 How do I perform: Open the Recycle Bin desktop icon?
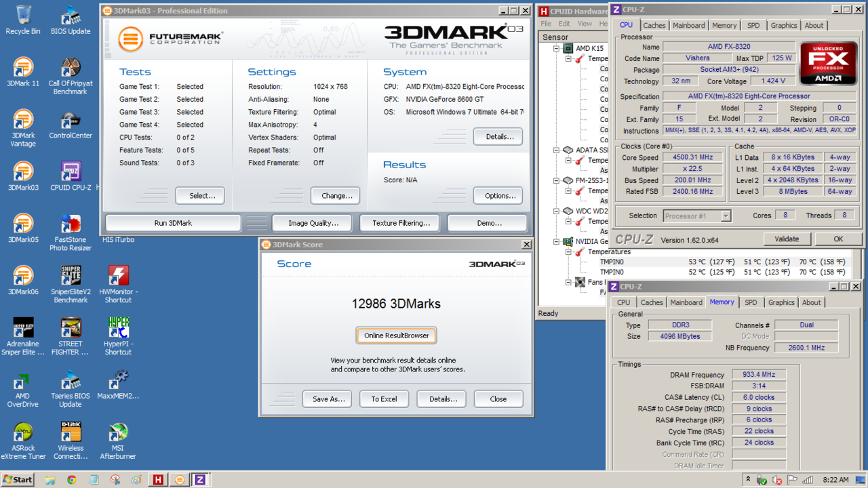coord(23,20)
